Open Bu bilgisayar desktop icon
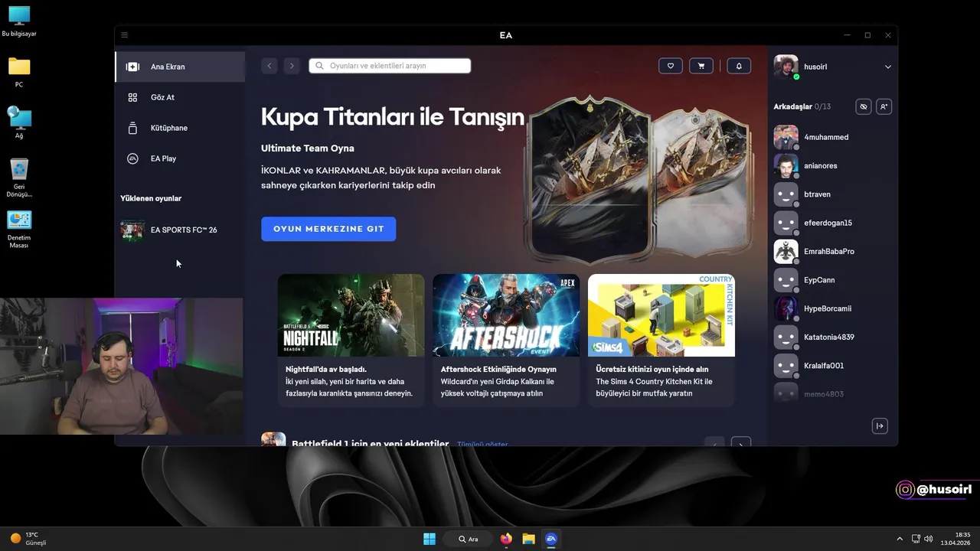 pyautogui.click(x=19, y=22)
